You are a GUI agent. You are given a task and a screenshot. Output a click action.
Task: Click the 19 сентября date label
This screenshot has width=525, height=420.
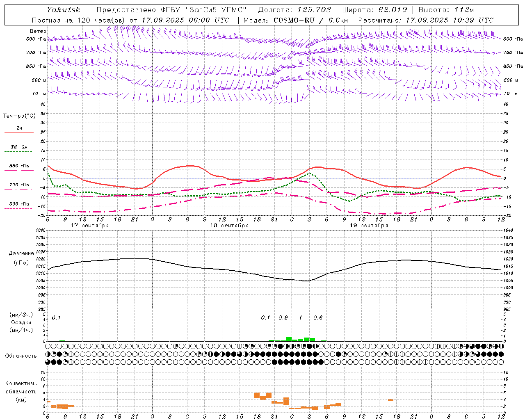coord(369,226)
